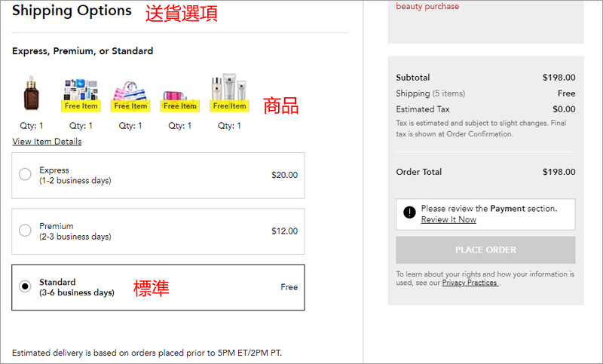Click the Standard option Free price label

(289, 287)
